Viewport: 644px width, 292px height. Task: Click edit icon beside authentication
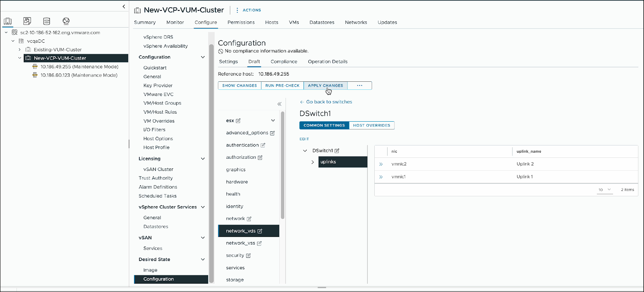(263, 145)
